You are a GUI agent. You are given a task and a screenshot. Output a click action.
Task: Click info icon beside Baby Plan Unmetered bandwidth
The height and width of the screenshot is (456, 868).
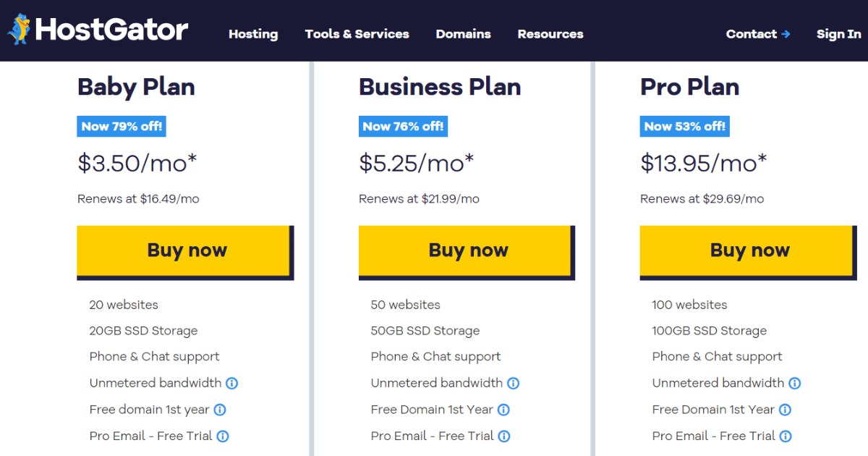click(232, 383)
